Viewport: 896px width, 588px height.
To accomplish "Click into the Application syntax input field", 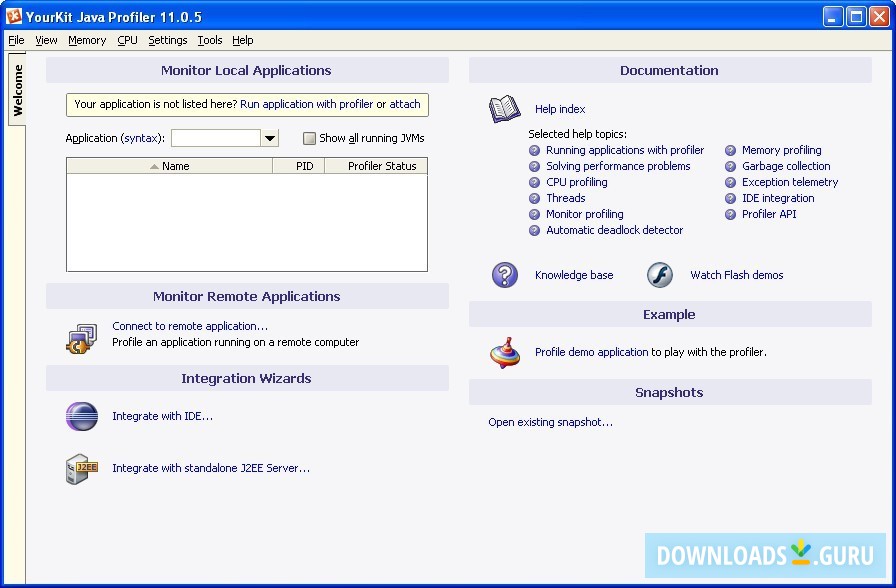I will 216,138.
